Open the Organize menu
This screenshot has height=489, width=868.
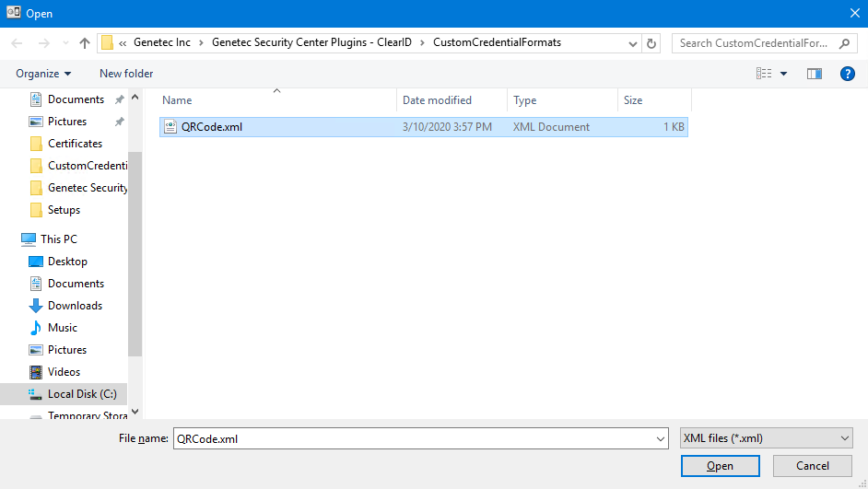click(x=43, y=74)
